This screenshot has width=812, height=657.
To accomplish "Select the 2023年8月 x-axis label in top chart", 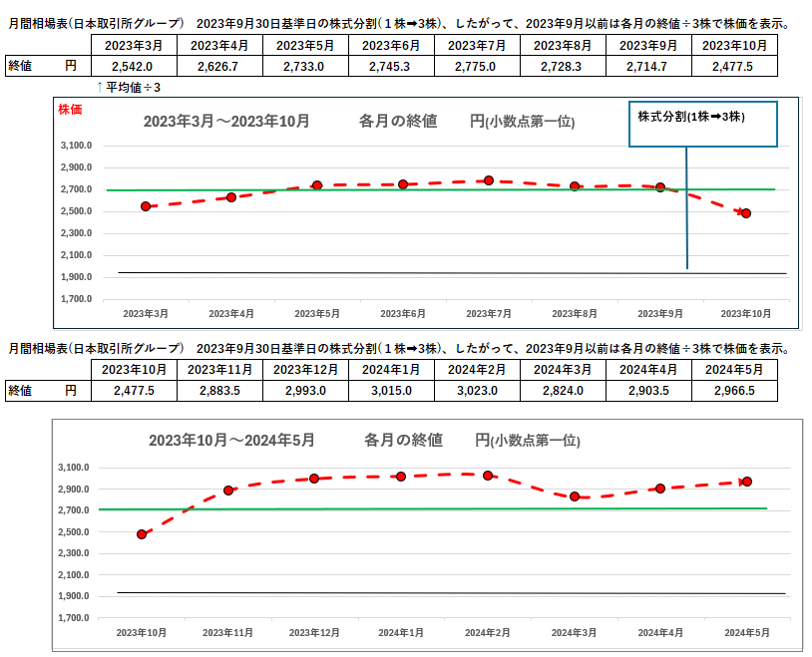I will coord(576,313).
